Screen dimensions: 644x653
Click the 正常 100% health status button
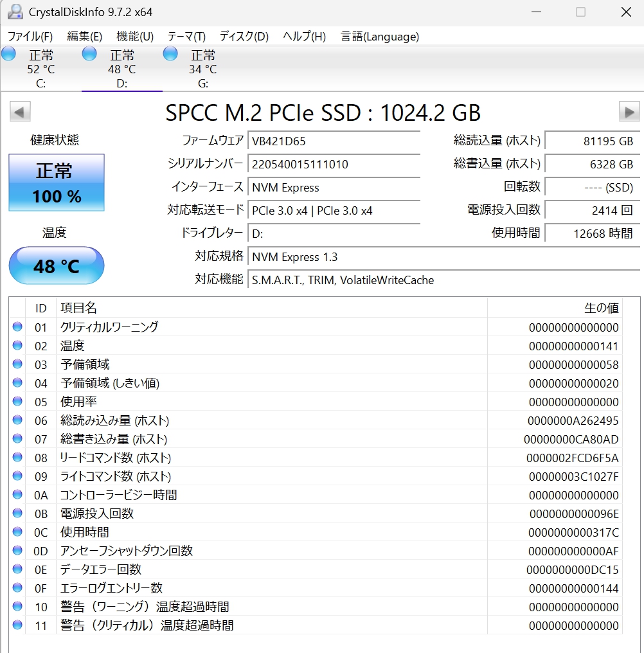tap(57, 183)
